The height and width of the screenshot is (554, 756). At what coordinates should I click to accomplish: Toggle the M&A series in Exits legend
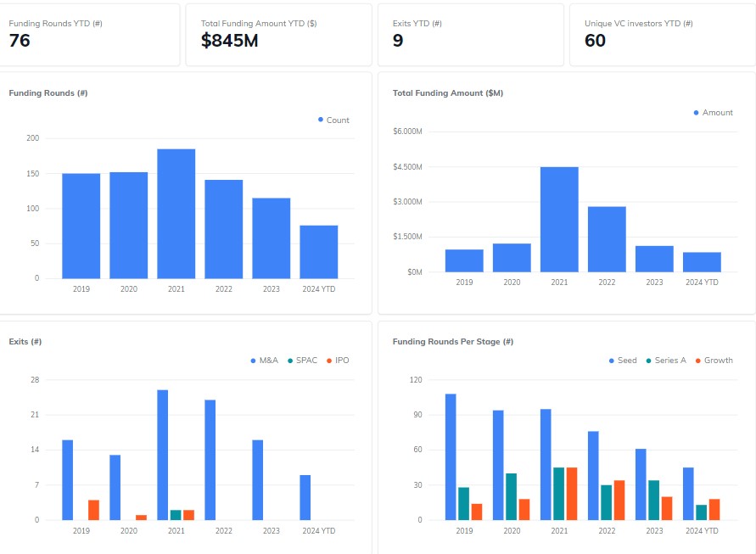tap(264, 361)
